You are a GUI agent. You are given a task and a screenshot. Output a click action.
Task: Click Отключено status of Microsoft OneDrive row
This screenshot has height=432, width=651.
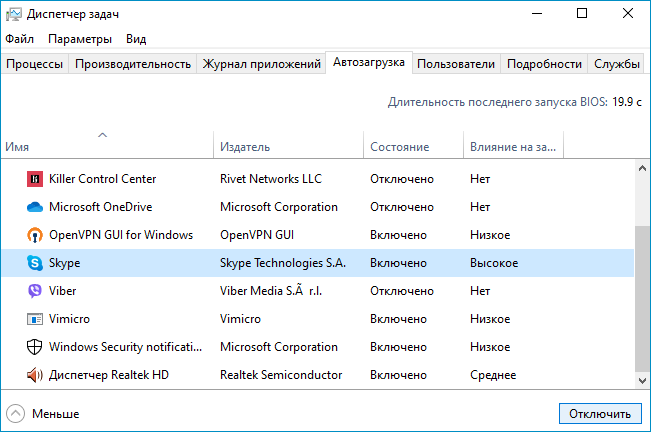pos(402,207)
